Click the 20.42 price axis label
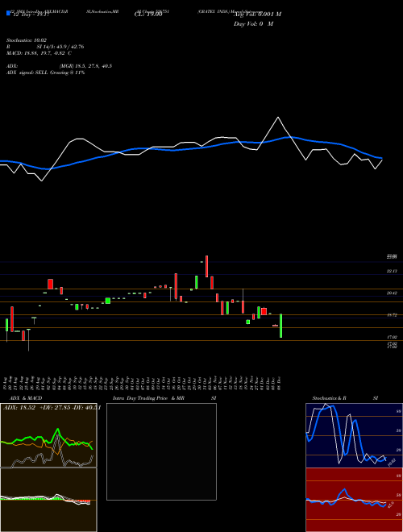 click(x=392, y=293)
